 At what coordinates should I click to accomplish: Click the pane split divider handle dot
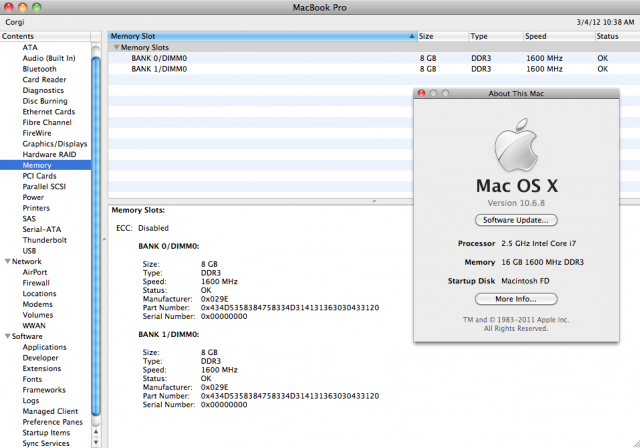[x=374, y=201]
